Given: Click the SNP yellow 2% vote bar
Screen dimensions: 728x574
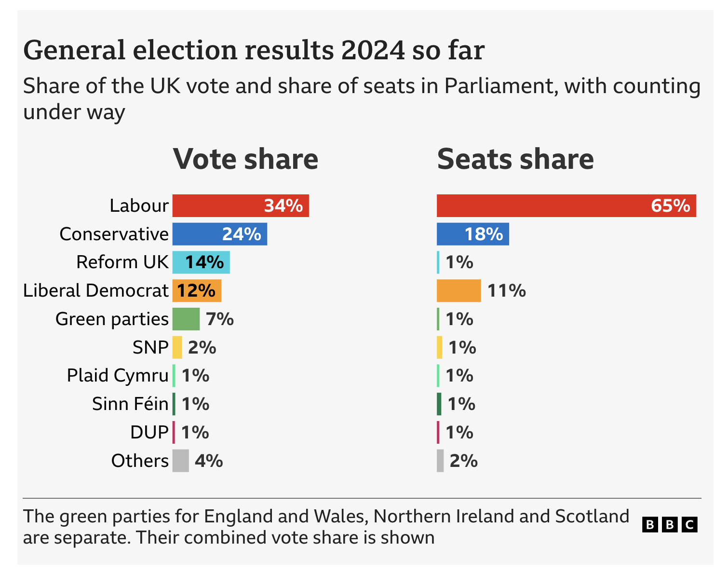Looking at the screenshot, I should pyautogui.click(x=177, y=347).
